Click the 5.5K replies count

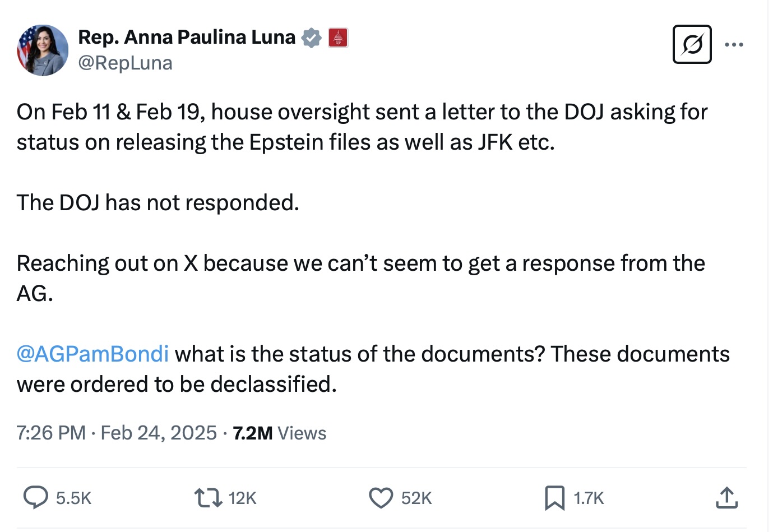click(x=73, y=498)
